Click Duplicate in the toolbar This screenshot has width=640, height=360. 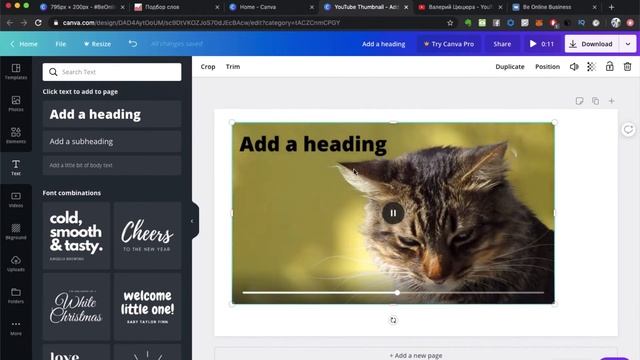tap(510, 67)
